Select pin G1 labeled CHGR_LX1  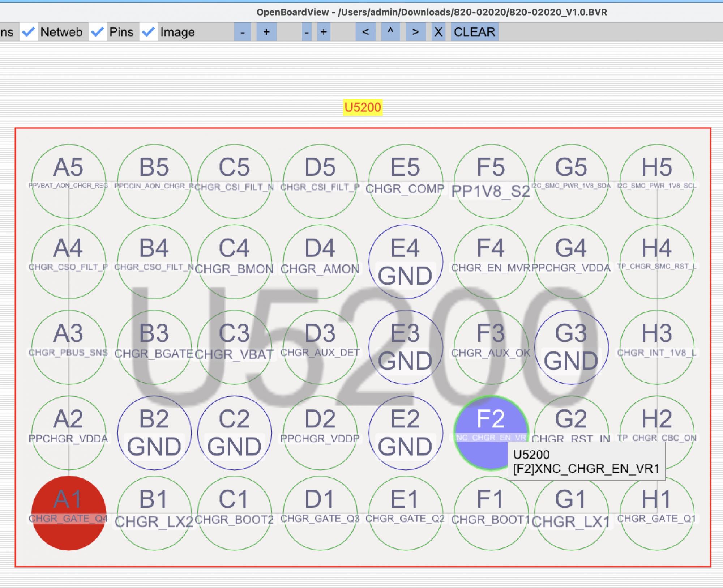pyautogui.click(x=571, y=513)
